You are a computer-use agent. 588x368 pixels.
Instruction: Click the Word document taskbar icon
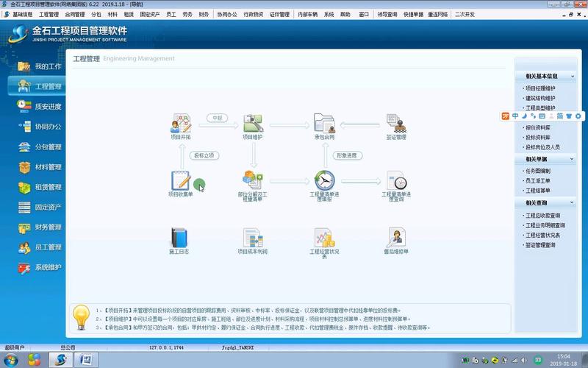click(x=86, y=360)
